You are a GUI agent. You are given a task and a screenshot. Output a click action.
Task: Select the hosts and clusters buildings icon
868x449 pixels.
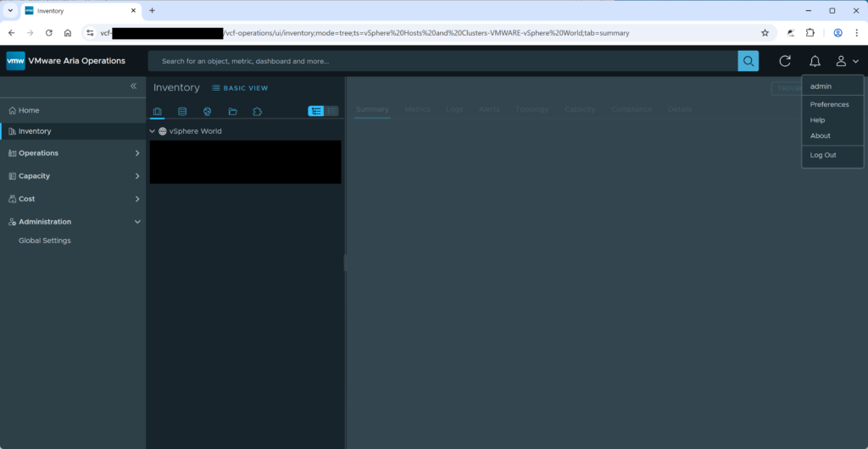pyautogui.click(x=157, y=111)
